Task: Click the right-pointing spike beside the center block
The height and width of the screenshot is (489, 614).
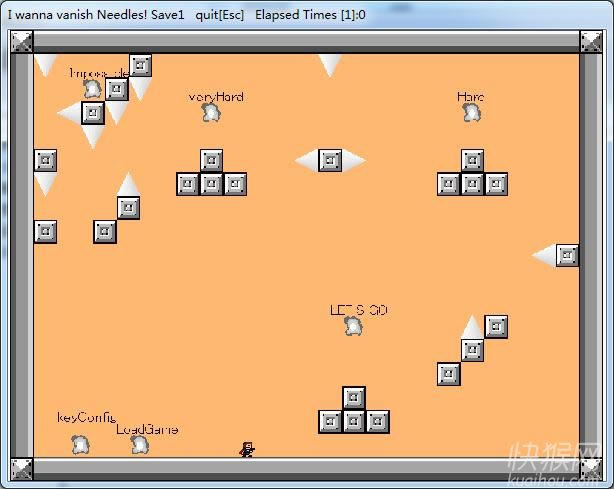Action: [353, 160]
